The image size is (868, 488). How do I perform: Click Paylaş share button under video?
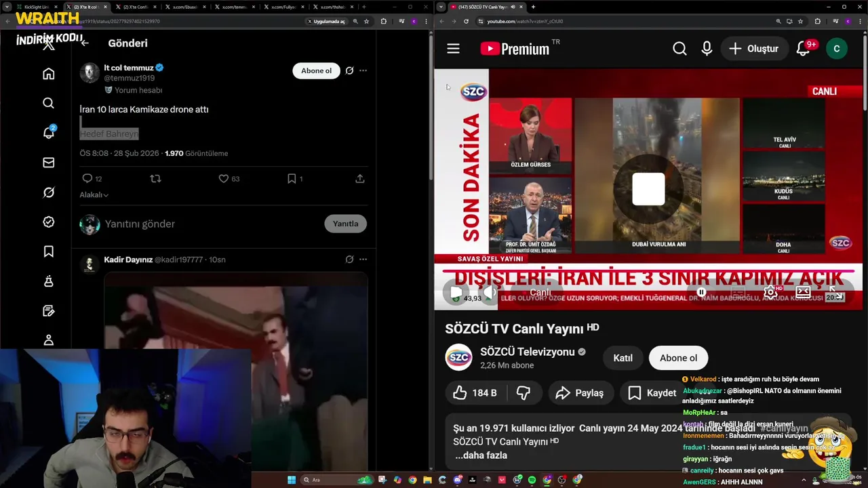coord(580,392)
